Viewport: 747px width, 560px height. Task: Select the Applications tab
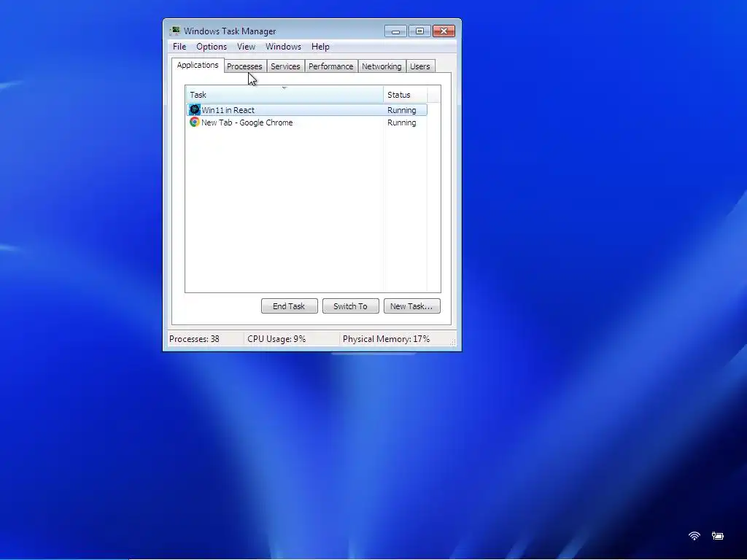tap(198, 65)
